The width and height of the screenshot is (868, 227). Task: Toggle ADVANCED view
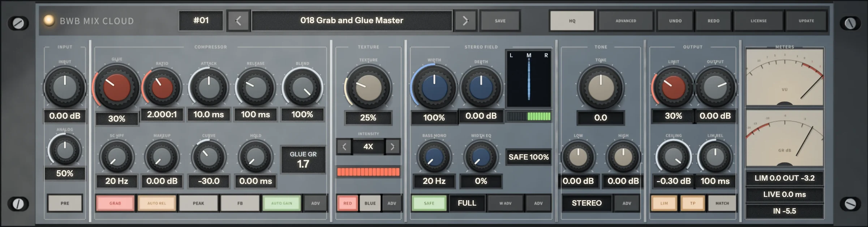pos(626,21)
